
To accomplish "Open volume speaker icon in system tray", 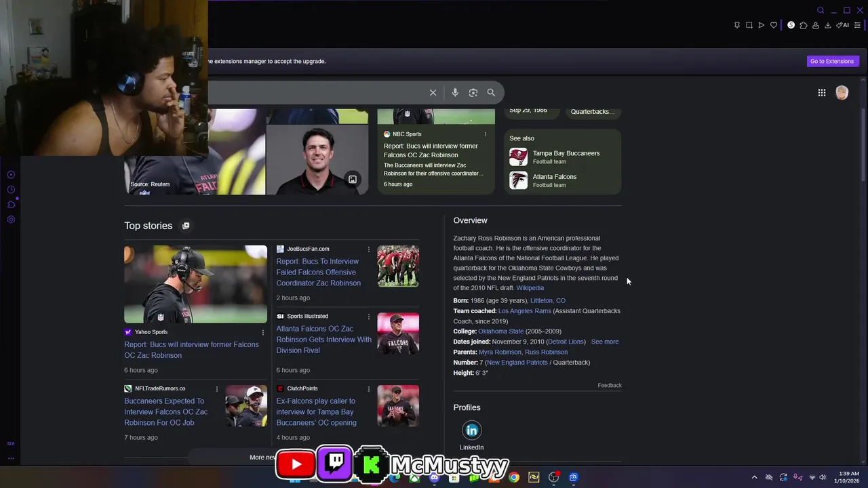I will (x=824, y=477).
